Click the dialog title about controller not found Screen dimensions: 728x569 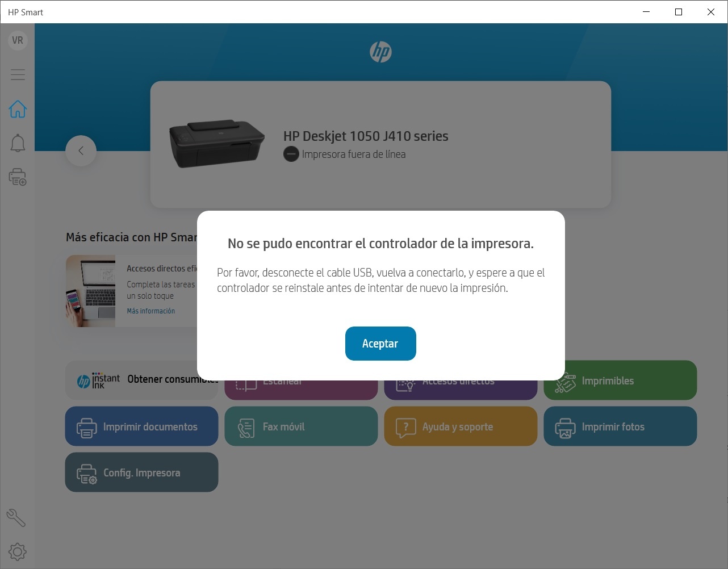[380, 244]
